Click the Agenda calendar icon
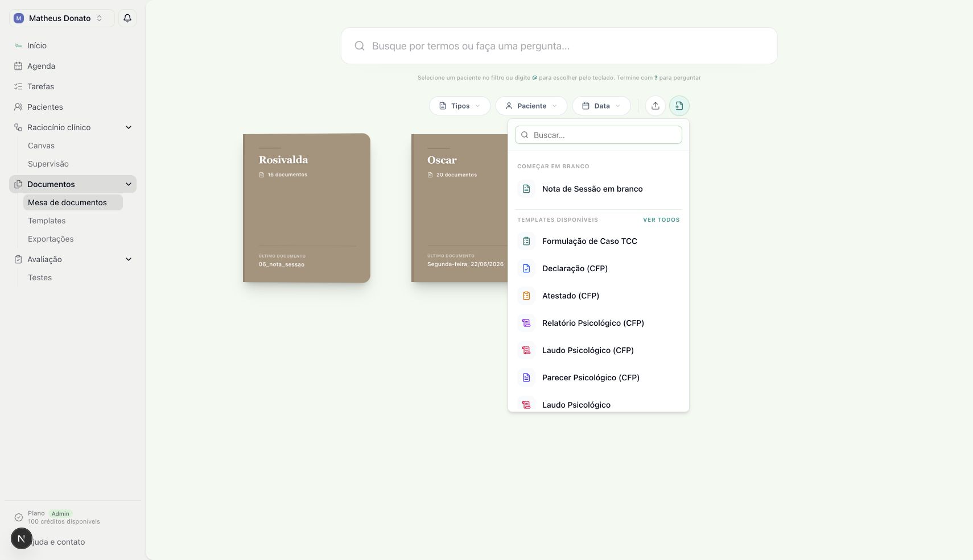The image size is (973, 560). point(18,66)
